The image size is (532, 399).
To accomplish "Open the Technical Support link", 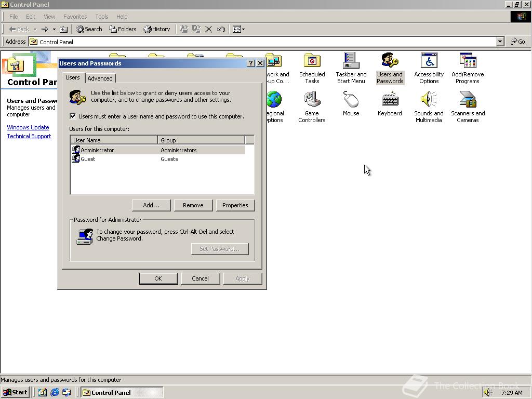I will point(29,136).
